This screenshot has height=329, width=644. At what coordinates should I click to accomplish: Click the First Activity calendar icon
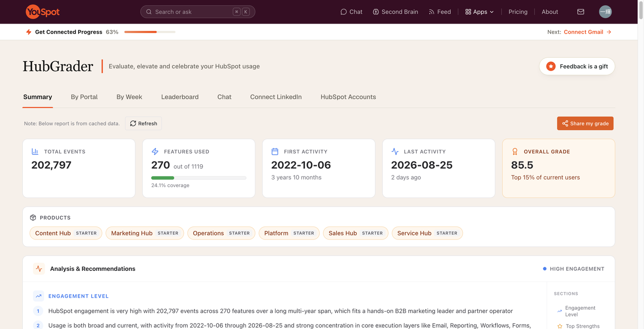(x=275, y=151)
